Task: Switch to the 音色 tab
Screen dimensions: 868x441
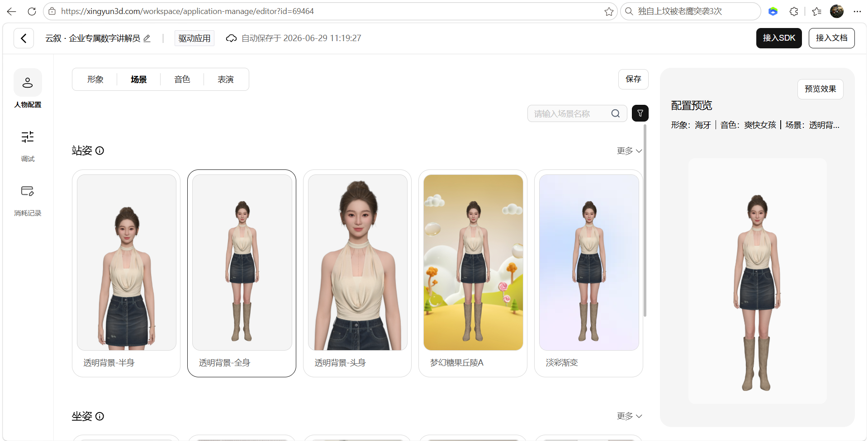Action: 182,80
